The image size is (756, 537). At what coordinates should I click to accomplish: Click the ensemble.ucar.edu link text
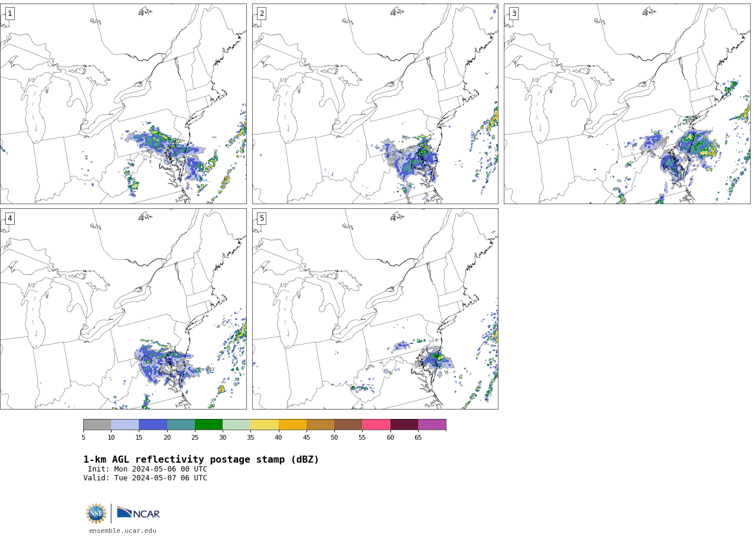pyautogui.click(x=123, y=531)
